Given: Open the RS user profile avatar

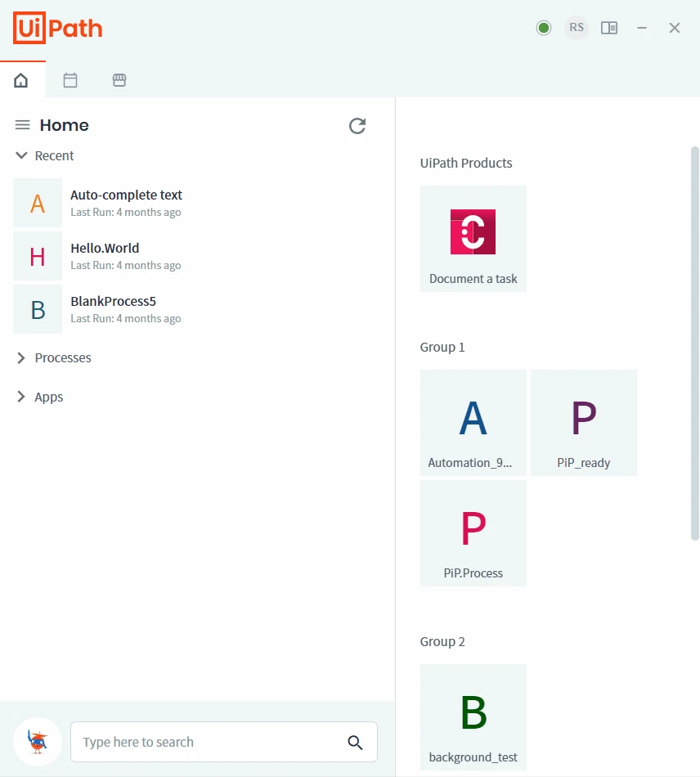Looking at the screenshot, I should point(577,28).
